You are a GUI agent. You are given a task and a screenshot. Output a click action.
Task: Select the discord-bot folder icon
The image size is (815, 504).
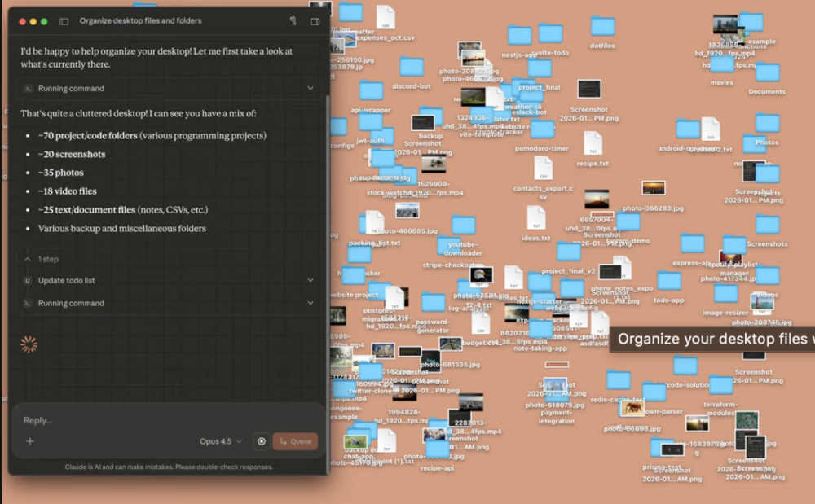click(412, 68)
